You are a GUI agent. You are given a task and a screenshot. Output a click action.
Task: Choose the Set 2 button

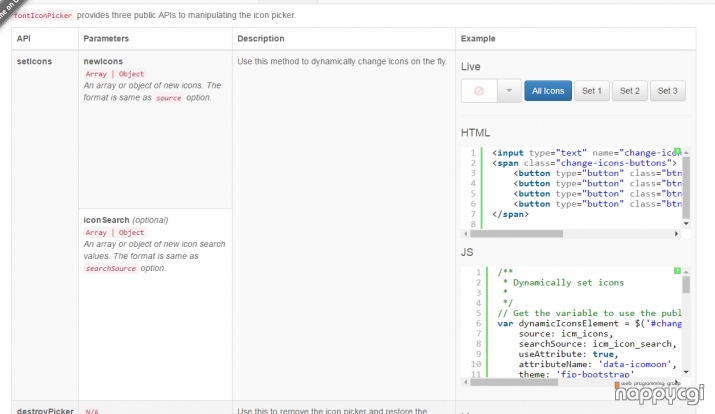[x=629, y=91]
